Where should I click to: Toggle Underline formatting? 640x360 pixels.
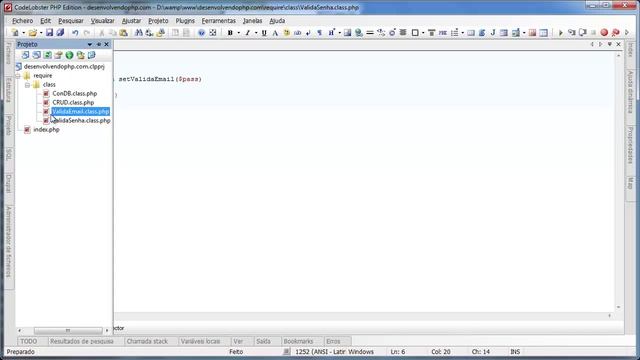[x=264, y=33]
